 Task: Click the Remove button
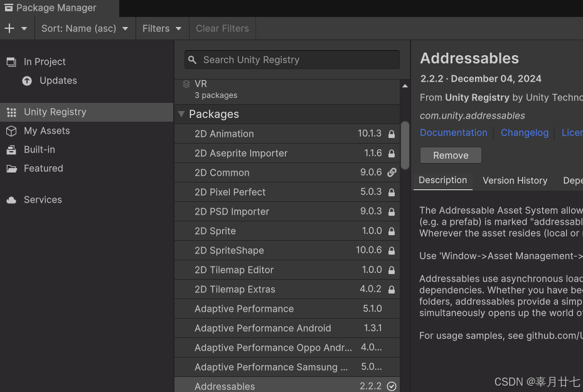pos(451,156)
